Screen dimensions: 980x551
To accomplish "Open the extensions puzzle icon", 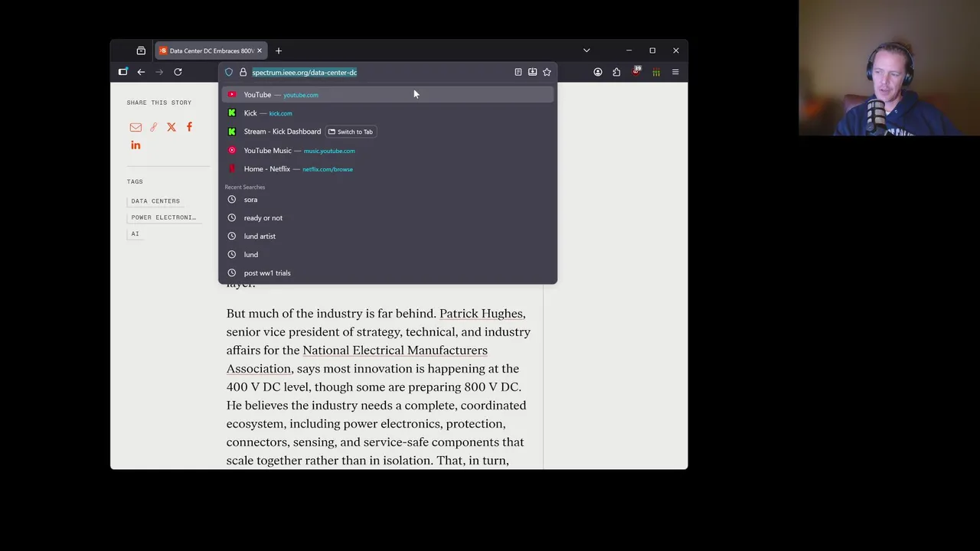I will tap(616, 72).
